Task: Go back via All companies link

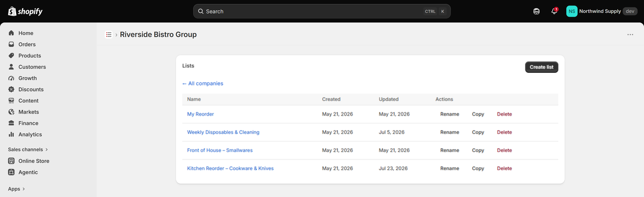Action: click(203, 84)
